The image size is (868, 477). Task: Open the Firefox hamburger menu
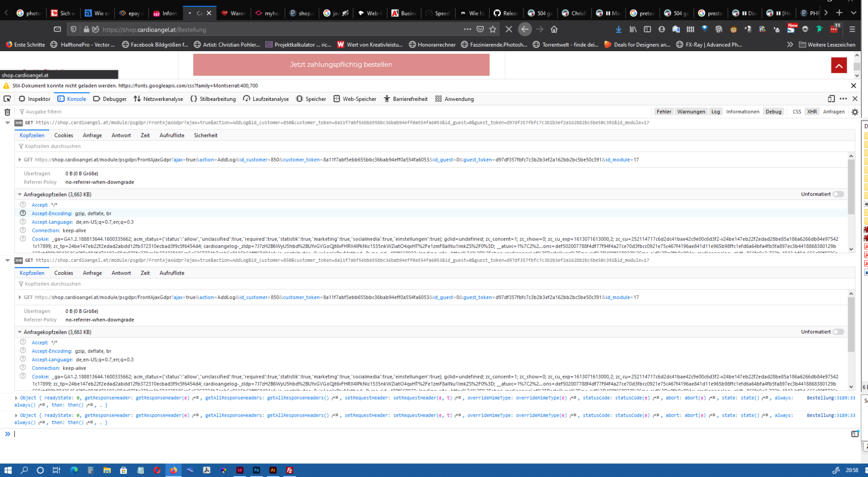coord(852,29)
